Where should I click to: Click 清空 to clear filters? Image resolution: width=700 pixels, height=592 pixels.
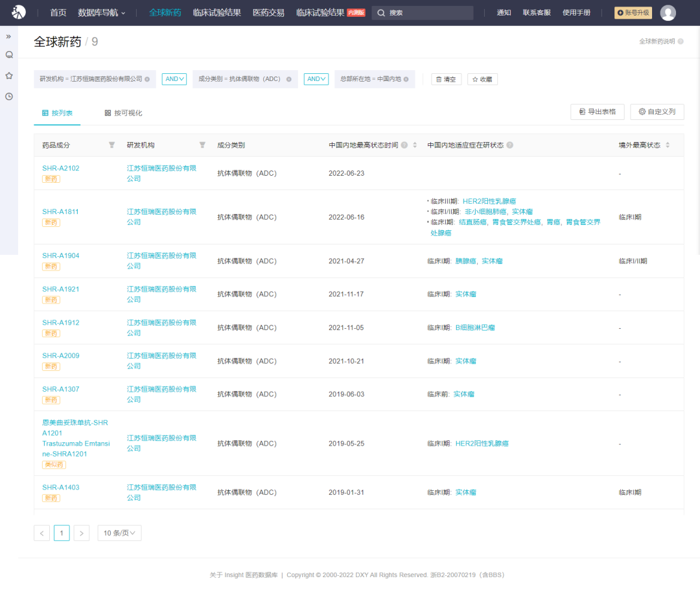[x=446, y=79]
